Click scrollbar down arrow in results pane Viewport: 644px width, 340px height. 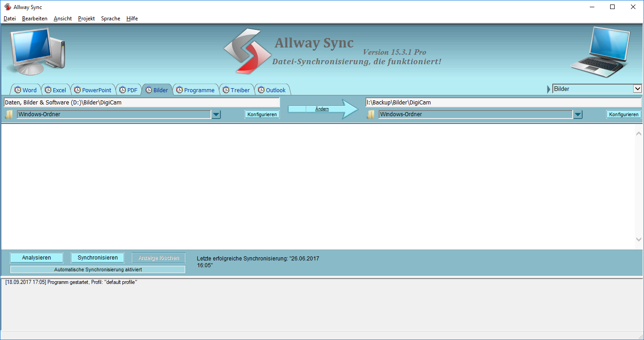(x=639, y=239)
